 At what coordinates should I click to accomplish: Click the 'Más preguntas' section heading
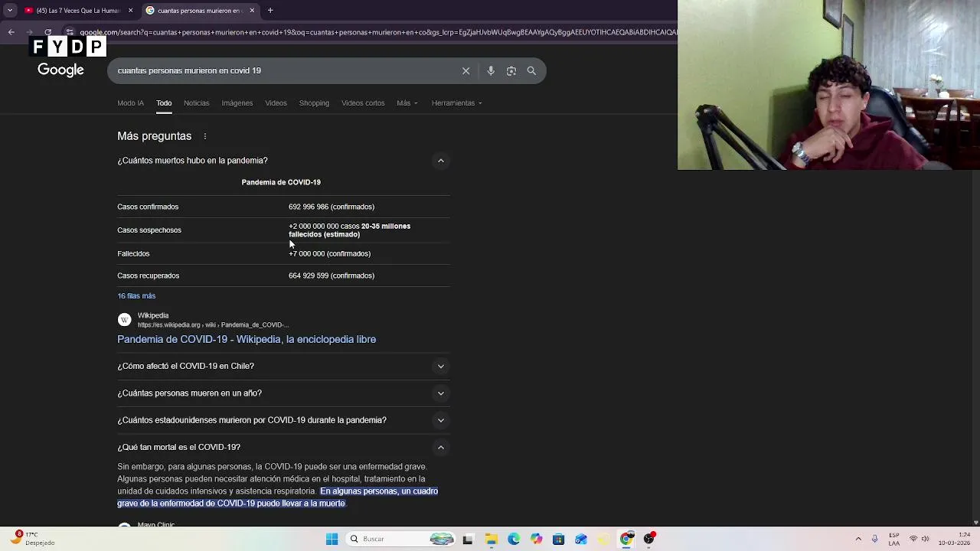pyautogui.click(x=154, y=136)
